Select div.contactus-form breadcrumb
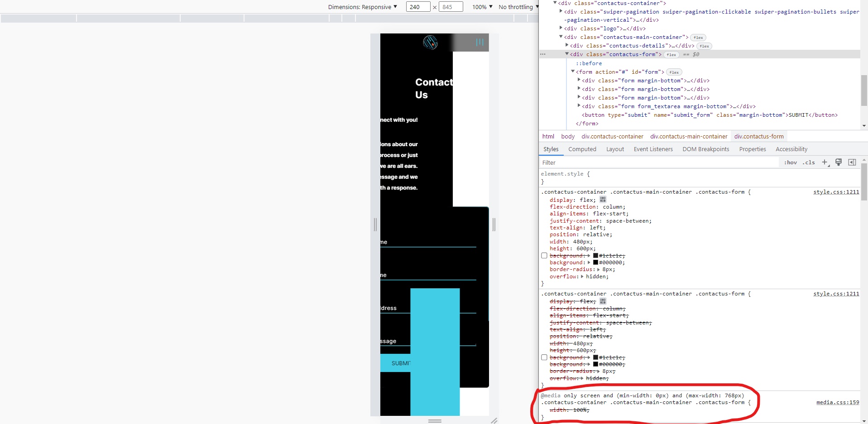The height and width of the screenshot is (424, 868). tap(759, 136)
